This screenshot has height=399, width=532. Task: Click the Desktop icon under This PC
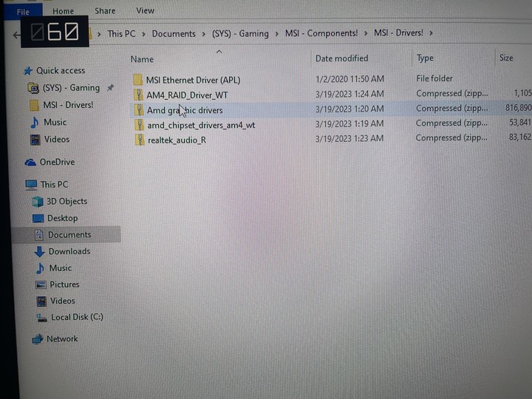38,219
